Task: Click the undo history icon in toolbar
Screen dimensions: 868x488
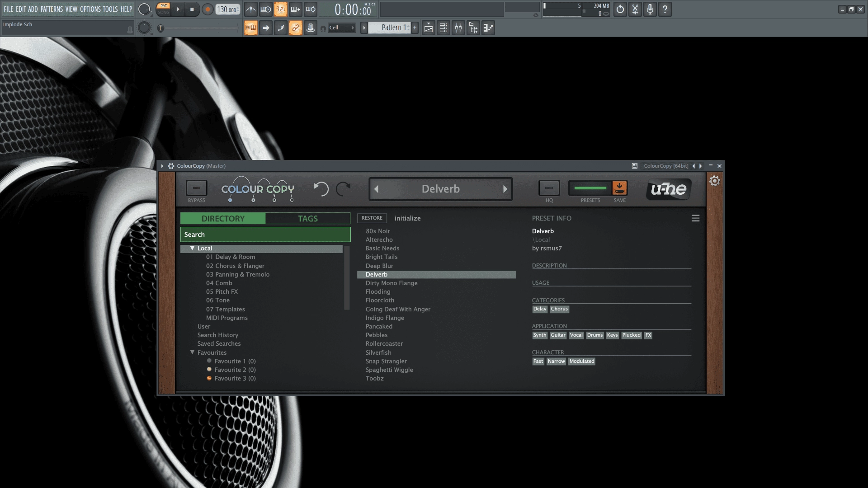Action: point(620,9)
